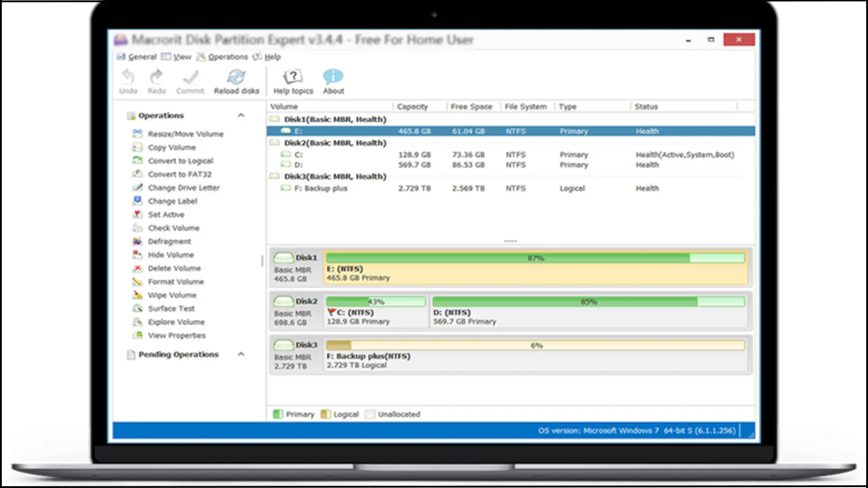Run Check Volume operation

(x=166, y=228)
